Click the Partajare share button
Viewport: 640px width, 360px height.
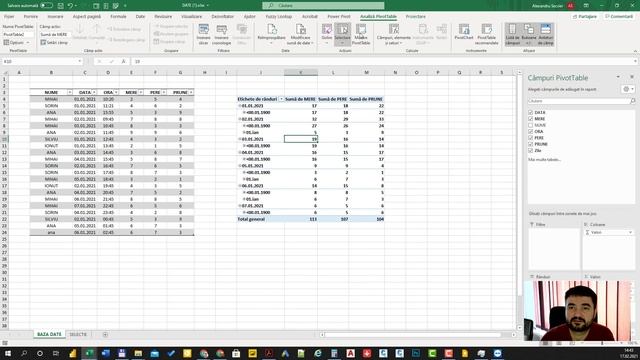pos(584,17)
